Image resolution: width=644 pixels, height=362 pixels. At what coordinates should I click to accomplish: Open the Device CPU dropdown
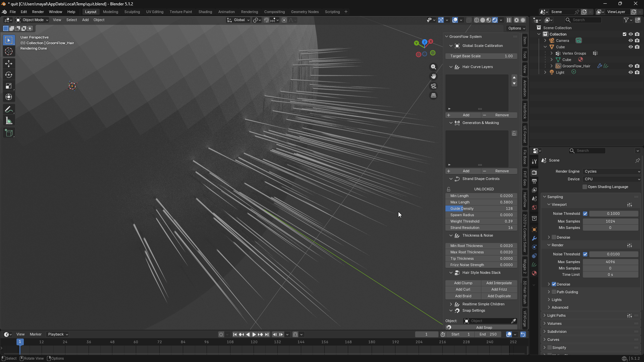pyautogui.click(x=612, y=179)
